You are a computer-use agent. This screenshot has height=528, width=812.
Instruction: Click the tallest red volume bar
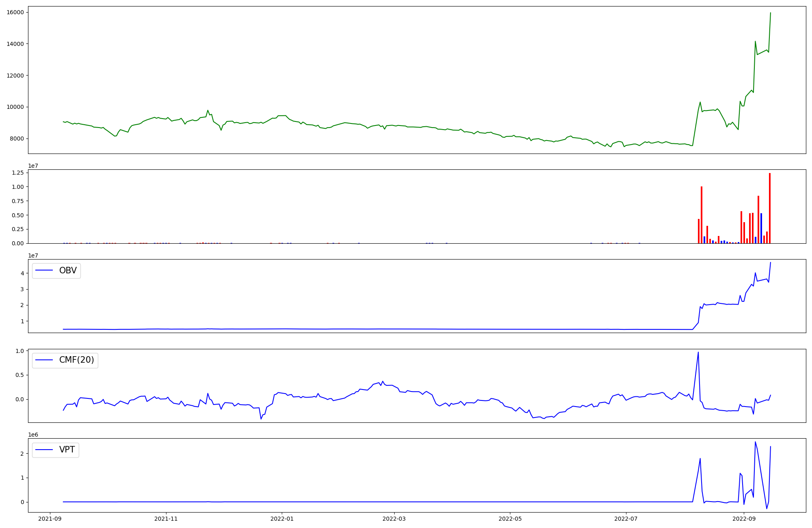coord(769,208)
